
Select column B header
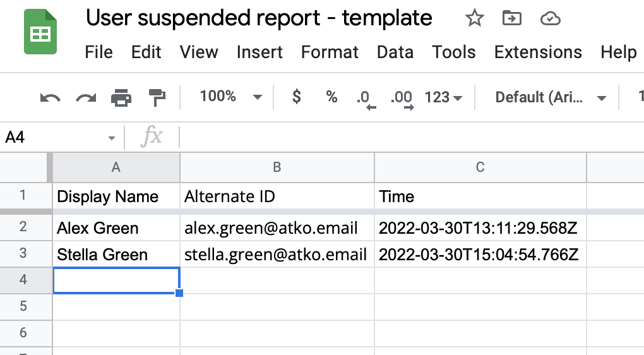[277, 167]
